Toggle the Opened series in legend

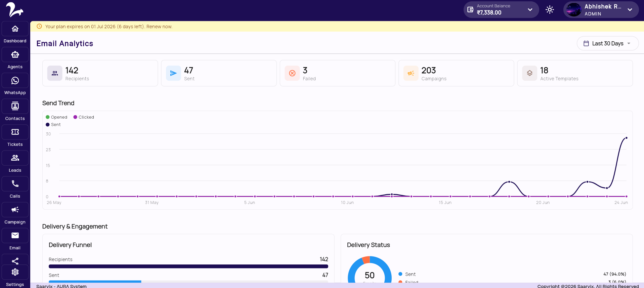(x=56, y=117)
